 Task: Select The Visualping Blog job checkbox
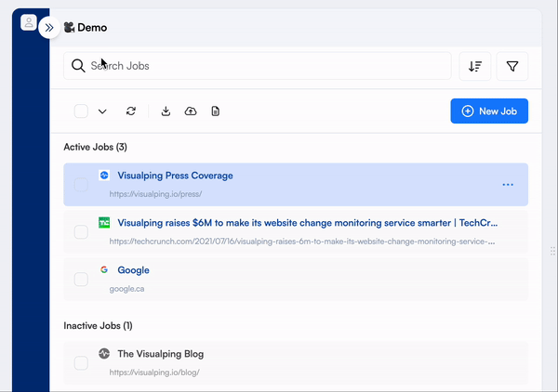point(81,363)
